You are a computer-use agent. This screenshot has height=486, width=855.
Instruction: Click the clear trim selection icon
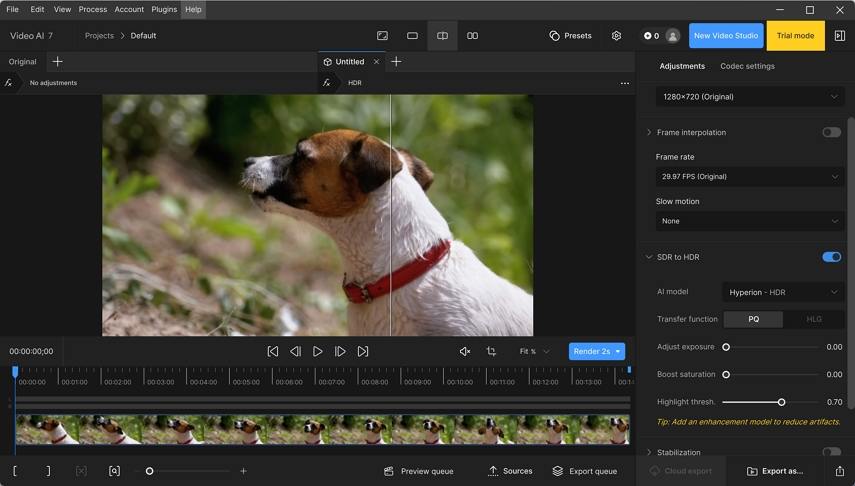tap(81, 471)
